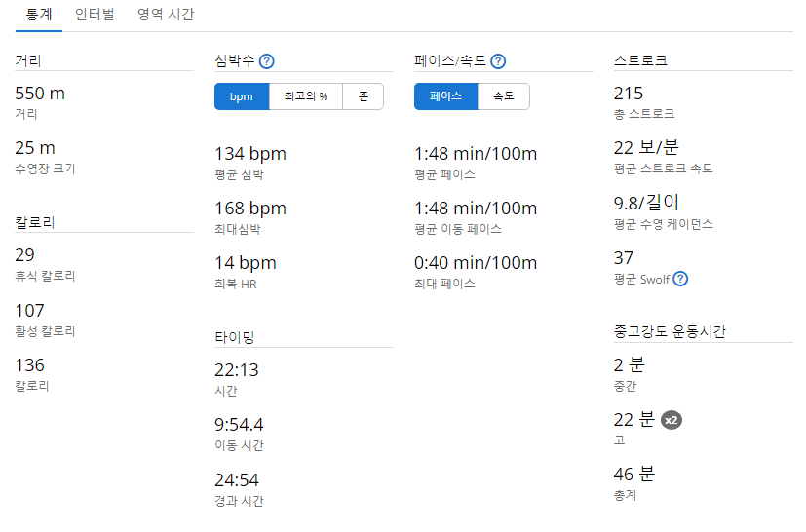Click the 칼로리 section heading
Image resolution: width=806 pixels, height=532 pixels.
[35, 222]
